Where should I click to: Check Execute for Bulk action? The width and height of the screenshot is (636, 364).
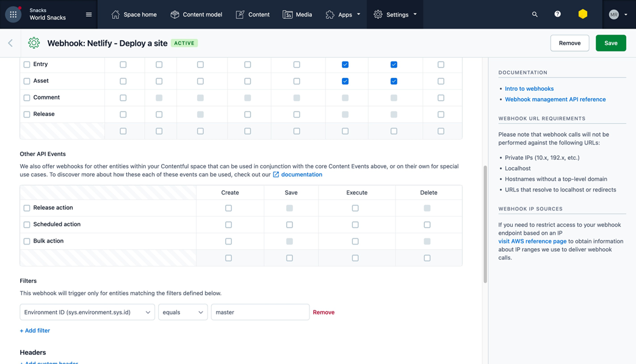[355, 241]
